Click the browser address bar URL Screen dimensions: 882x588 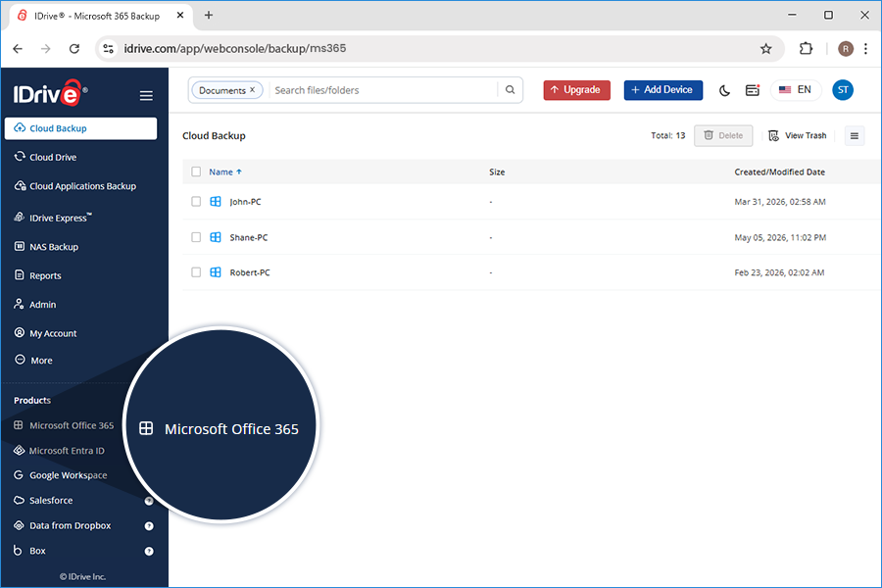click(x=235, y=49)
